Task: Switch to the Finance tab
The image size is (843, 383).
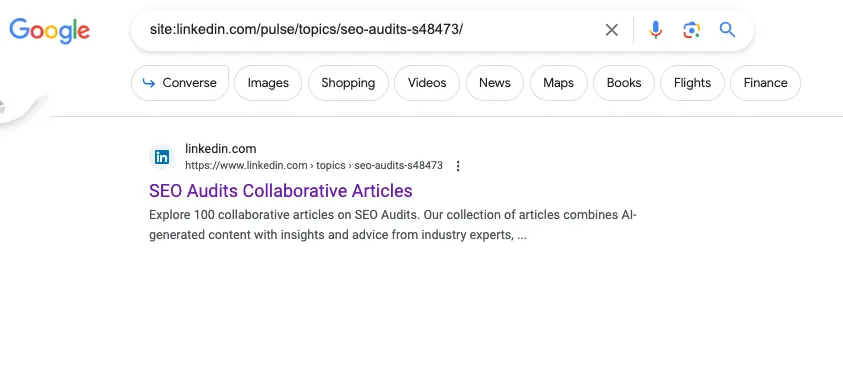Action: [765, 83]
